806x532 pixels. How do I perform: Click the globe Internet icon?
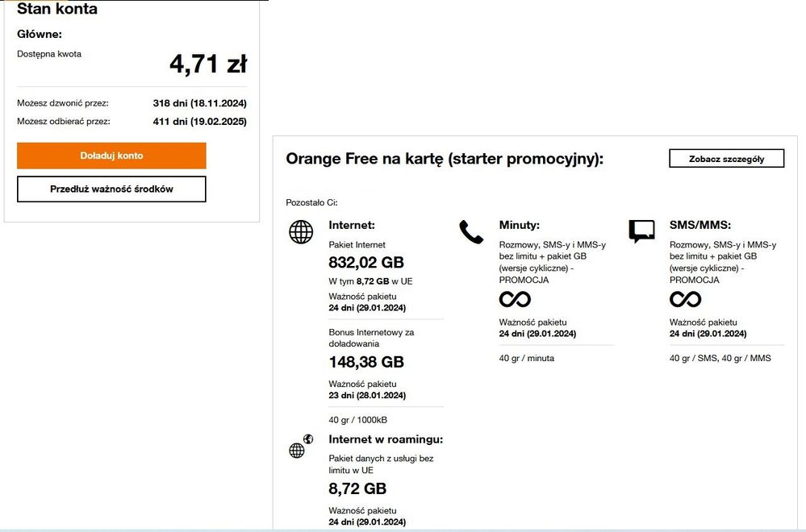[301, 232]
